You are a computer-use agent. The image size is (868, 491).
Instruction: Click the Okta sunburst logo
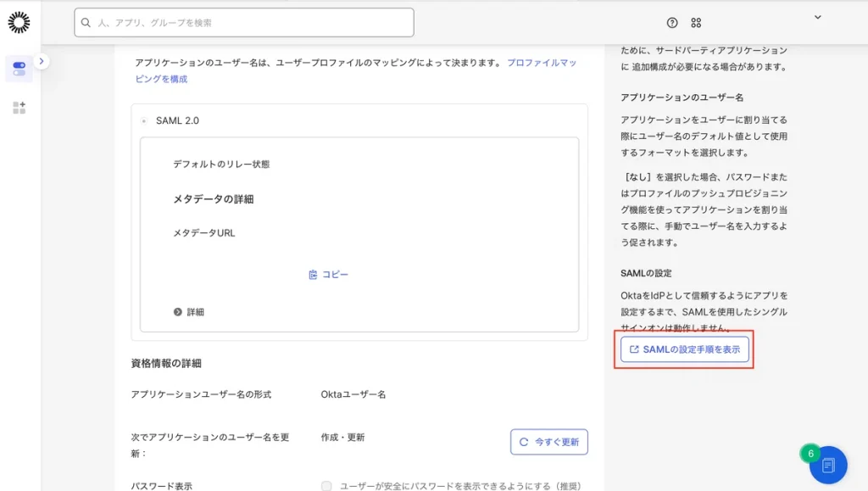click(19, 23)
